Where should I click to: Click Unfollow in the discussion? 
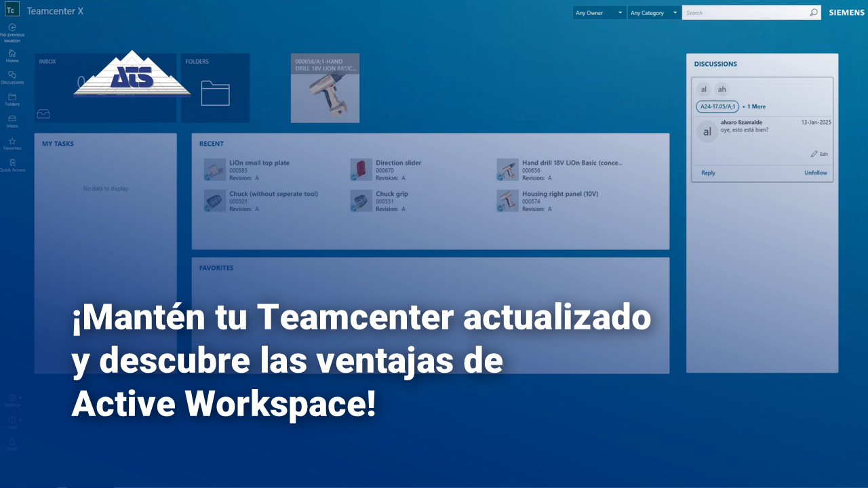pos(816,173)
